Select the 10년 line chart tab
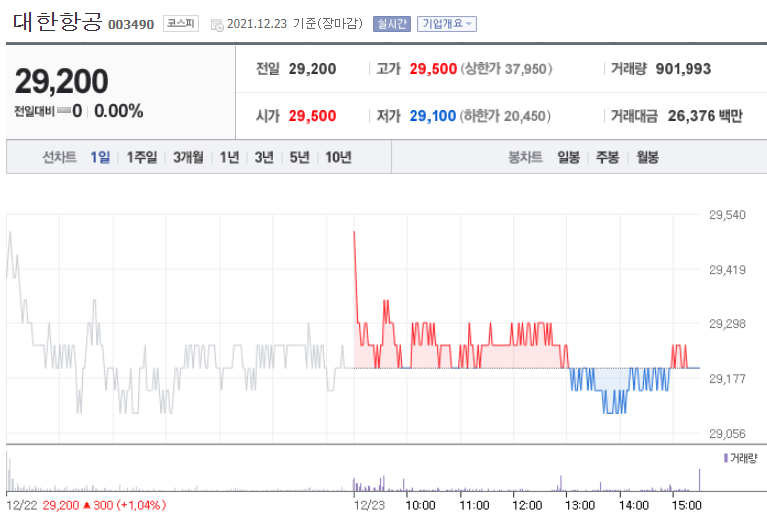The width and height of the screenshot is (767, 525). pos(338,157)
